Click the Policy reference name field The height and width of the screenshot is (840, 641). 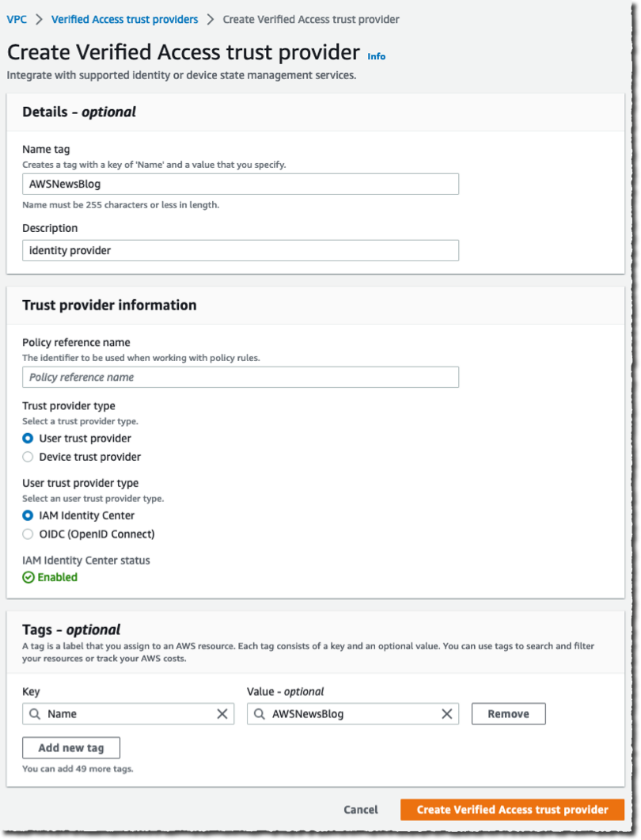click(x=241, y=377)
